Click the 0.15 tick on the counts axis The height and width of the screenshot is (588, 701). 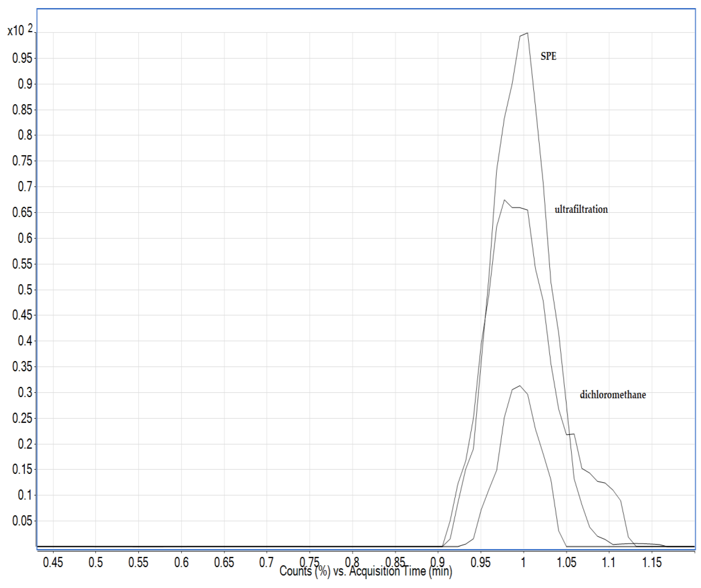(23, 469)
